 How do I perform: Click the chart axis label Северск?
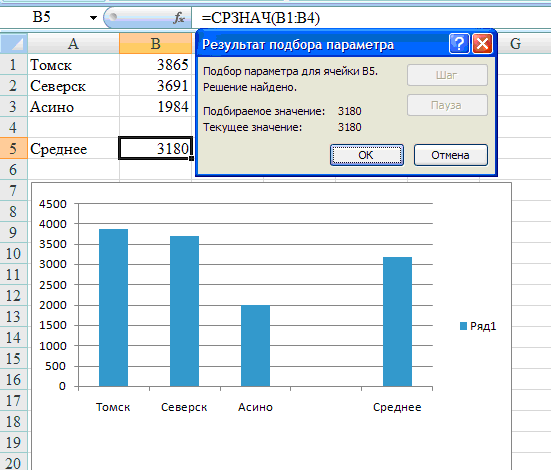(x=184, y=407)
